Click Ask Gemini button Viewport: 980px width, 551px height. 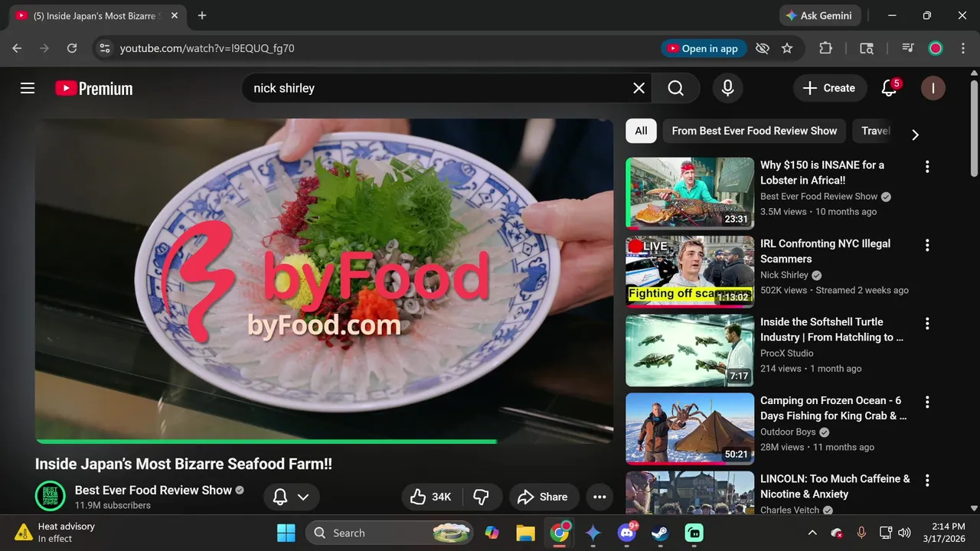820,15
